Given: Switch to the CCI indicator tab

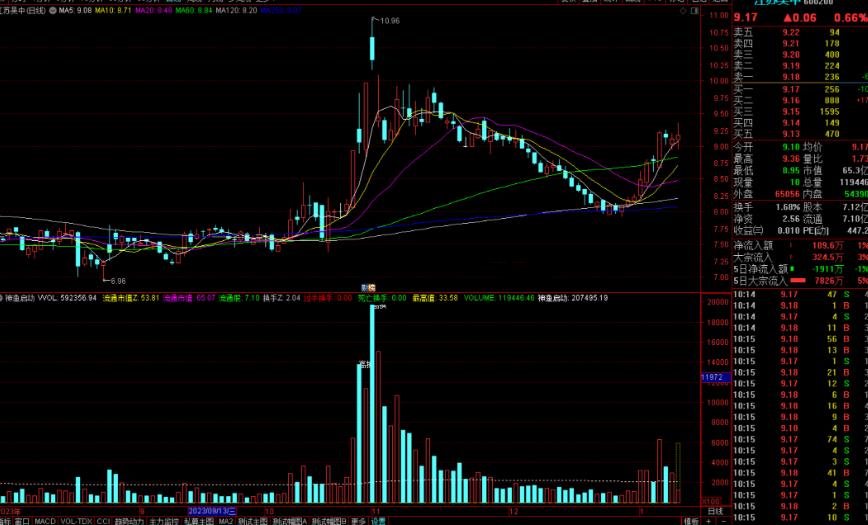Looking at the screenshot, I should point(104,521).
